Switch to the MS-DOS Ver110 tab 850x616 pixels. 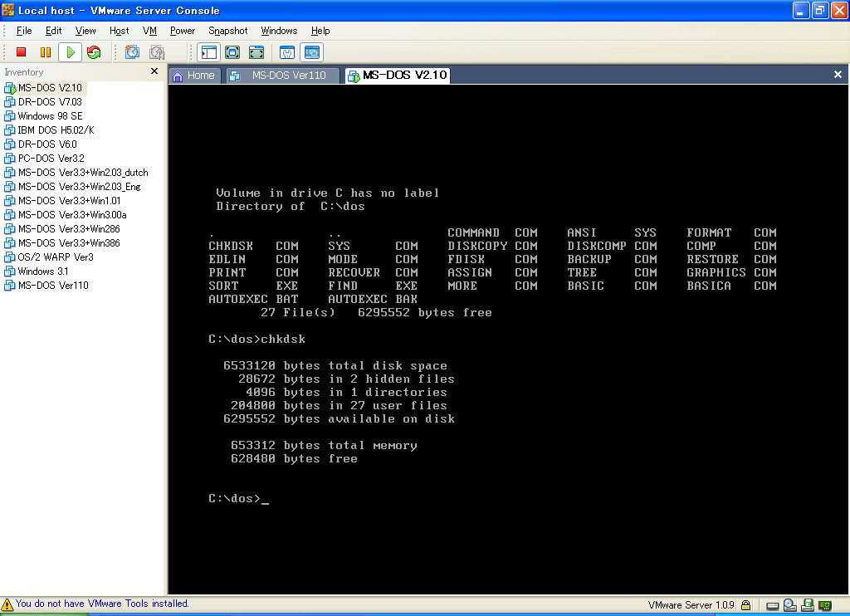(x=283, y=76)
